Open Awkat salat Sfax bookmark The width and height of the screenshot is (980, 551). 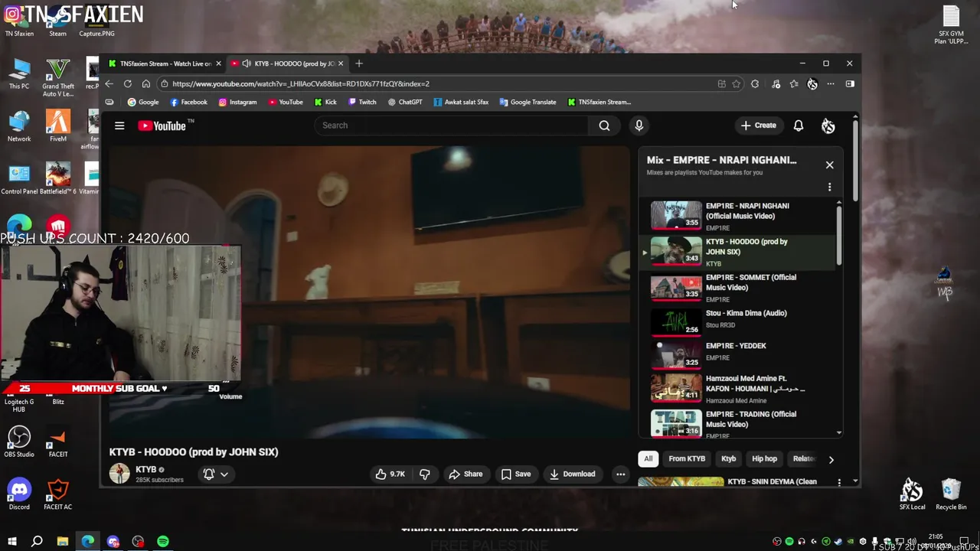point(461,102)
